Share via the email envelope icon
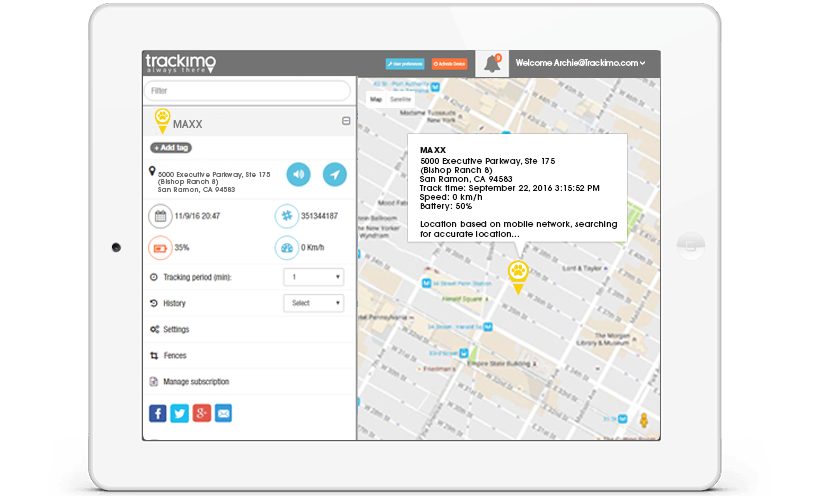The image size is (821, 496). 224,413
